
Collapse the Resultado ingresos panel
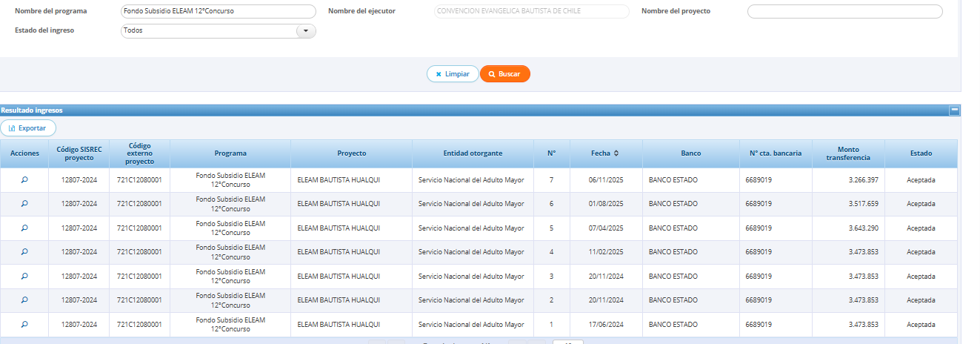pyautogui.click(x=955, y=110)
